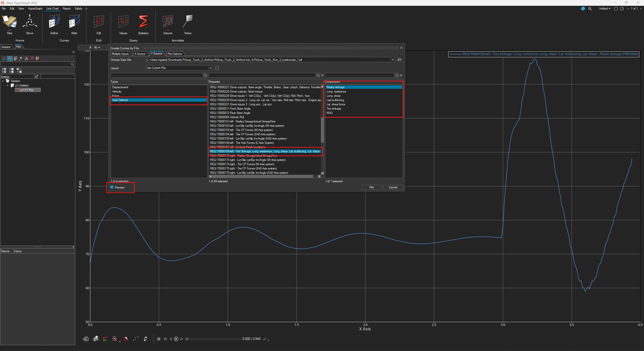Click the animation time slider track
The image size is (644, 351).
click(x=215, y=339)
